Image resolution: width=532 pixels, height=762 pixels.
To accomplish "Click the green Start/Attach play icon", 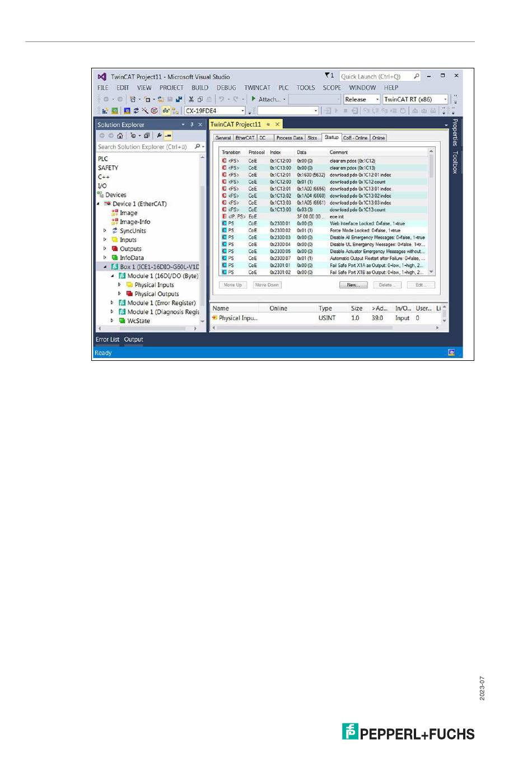I will tap(254, 99).
